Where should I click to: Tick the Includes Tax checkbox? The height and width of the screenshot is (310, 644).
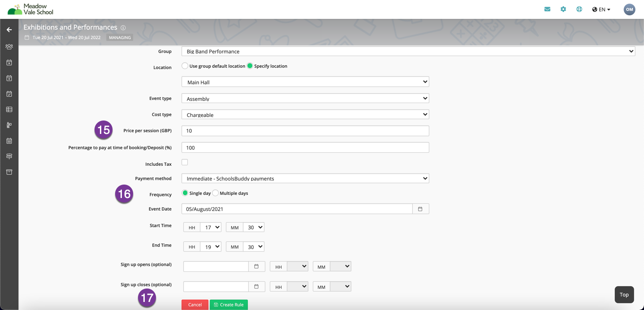[x=185, y=162]
